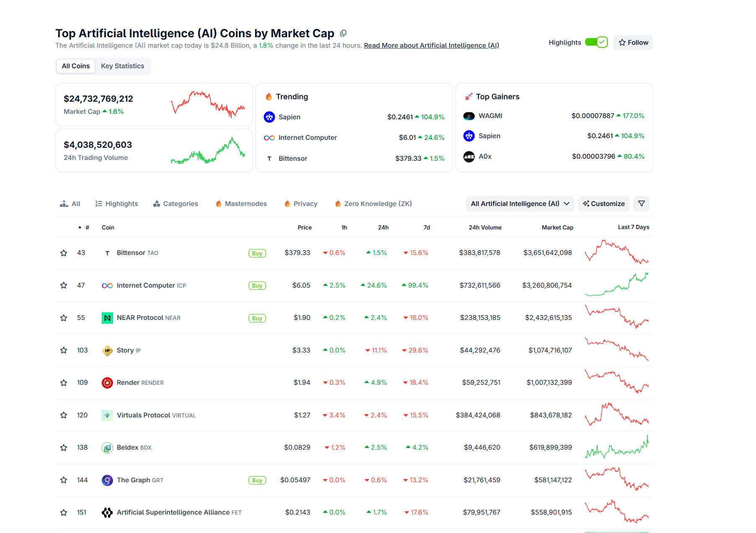
Task: Favorite Beldex with its star
Action: coord(64,448)
